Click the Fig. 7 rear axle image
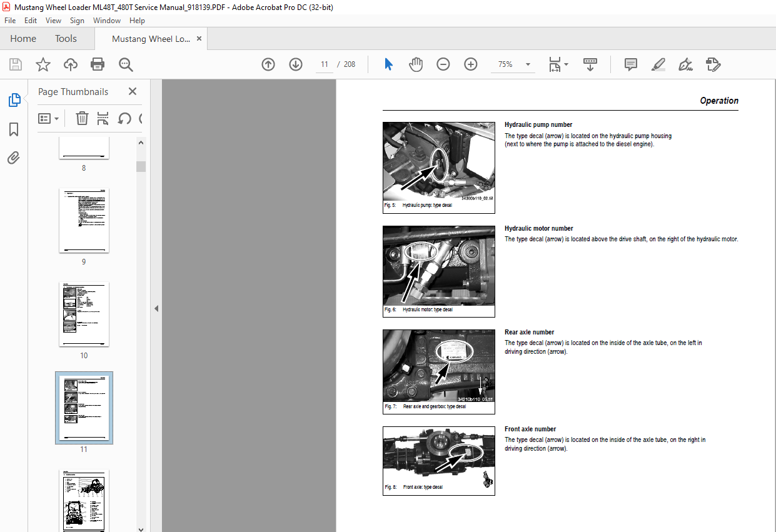 coord(439,366)
